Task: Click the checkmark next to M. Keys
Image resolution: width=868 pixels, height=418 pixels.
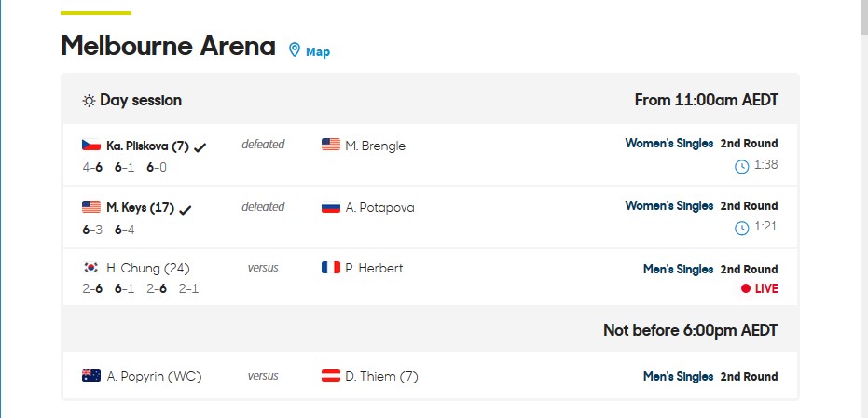Action: pos(186,210)
